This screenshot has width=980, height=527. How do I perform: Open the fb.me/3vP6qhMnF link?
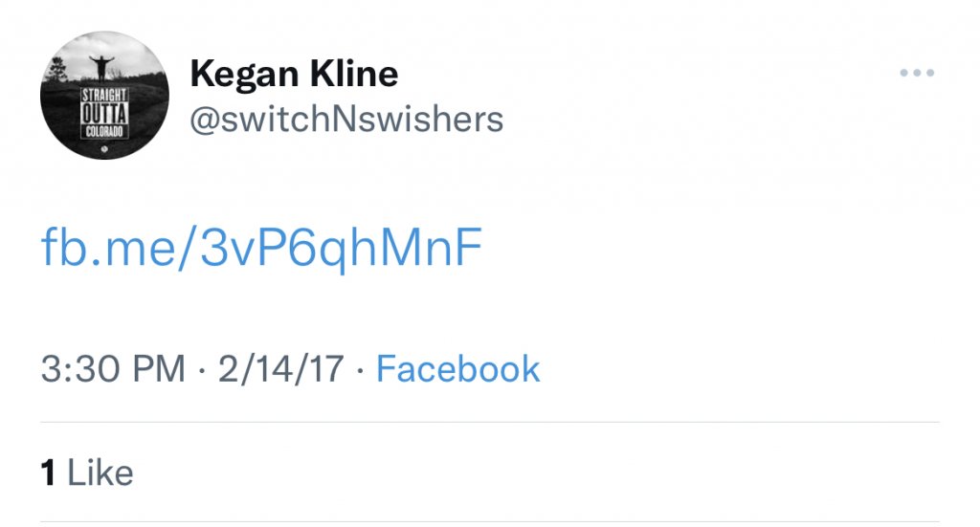(x=260, y=249)
